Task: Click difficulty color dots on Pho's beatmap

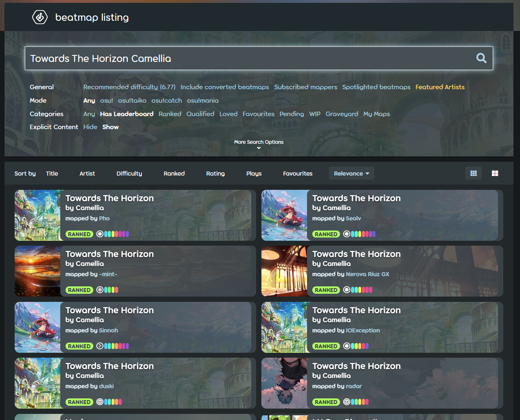Action: point(116,234)
